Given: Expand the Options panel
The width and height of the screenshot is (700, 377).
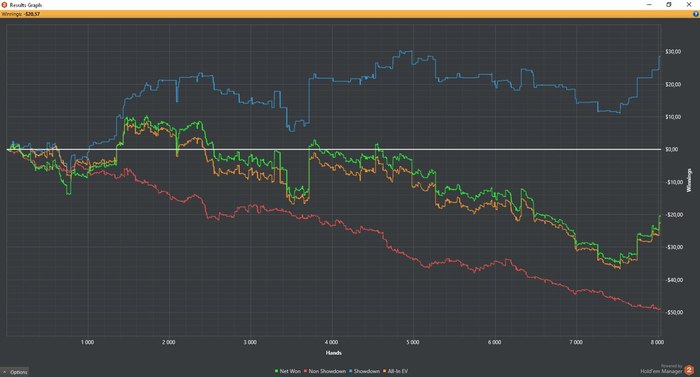Looking at the screenshot, I should tap(15, 372).
